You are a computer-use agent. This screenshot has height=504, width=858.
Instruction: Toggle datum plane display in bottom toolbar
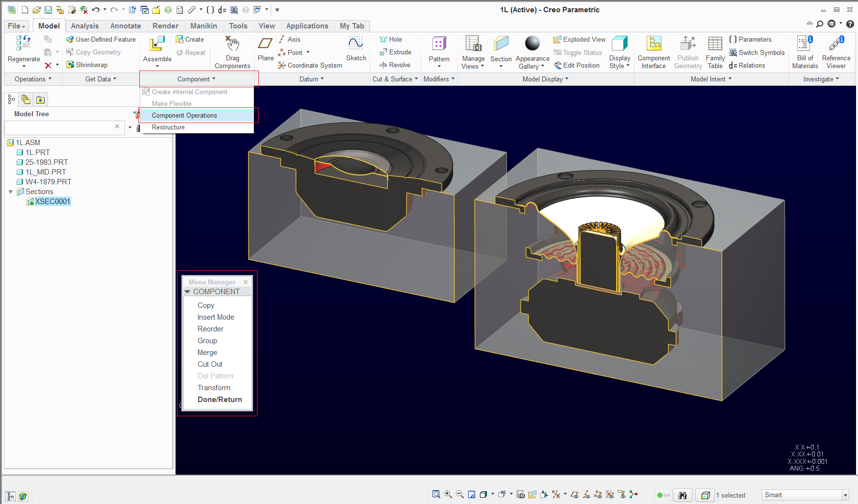click(x=575, y=495)
